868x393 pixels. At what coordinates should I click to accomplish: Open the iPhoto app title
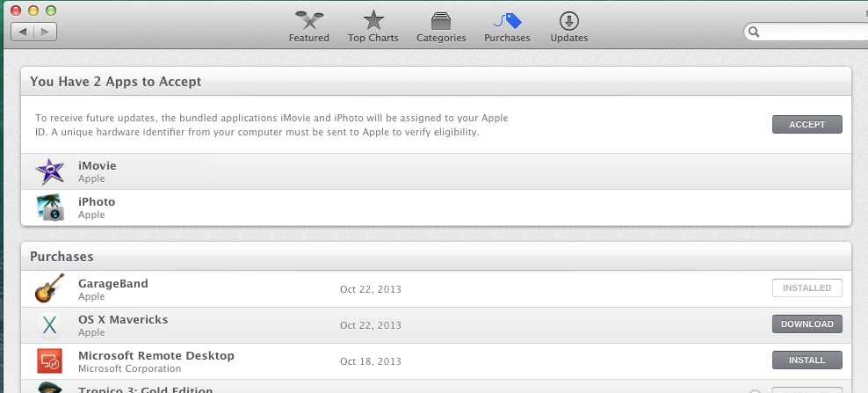pos(97,201)
